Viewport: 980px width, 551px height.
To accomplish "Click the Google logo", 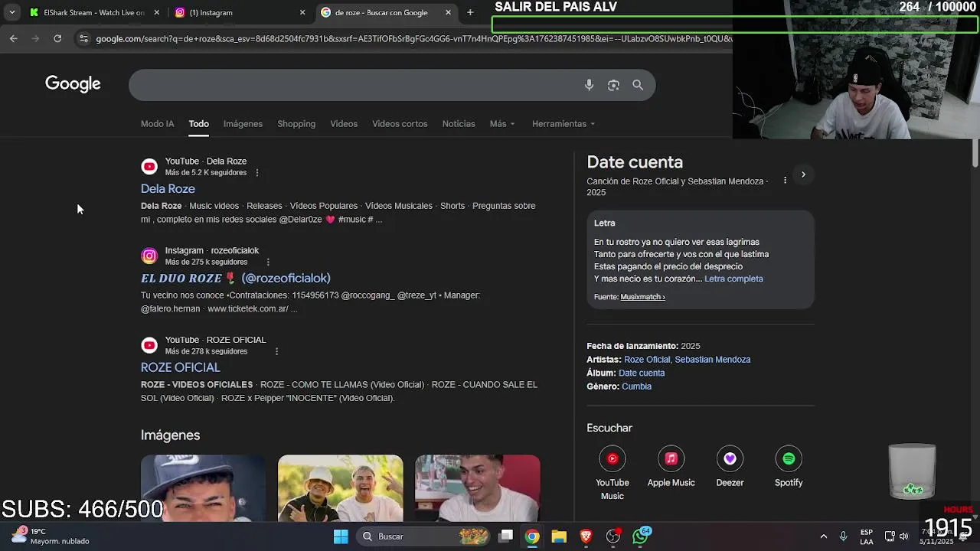I will click(73, 84).
